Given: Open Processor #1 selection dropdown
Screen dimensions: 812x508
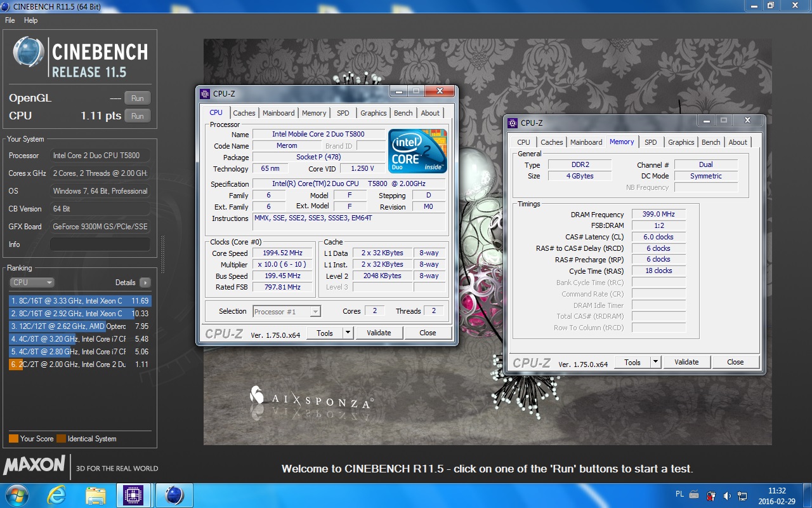Looking at the screenshot, I should click(287, 312).
